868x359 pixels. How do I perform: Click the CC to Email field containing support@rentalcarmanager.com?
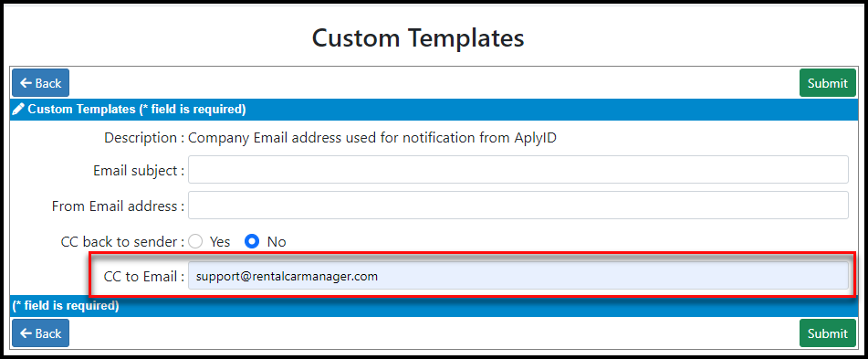[518, 275]
